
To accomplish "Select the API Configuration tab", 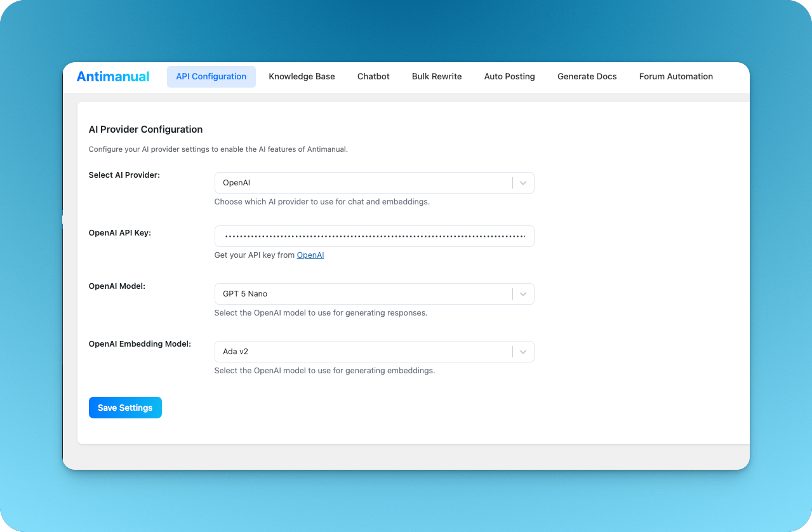I will tap(211, 76).
